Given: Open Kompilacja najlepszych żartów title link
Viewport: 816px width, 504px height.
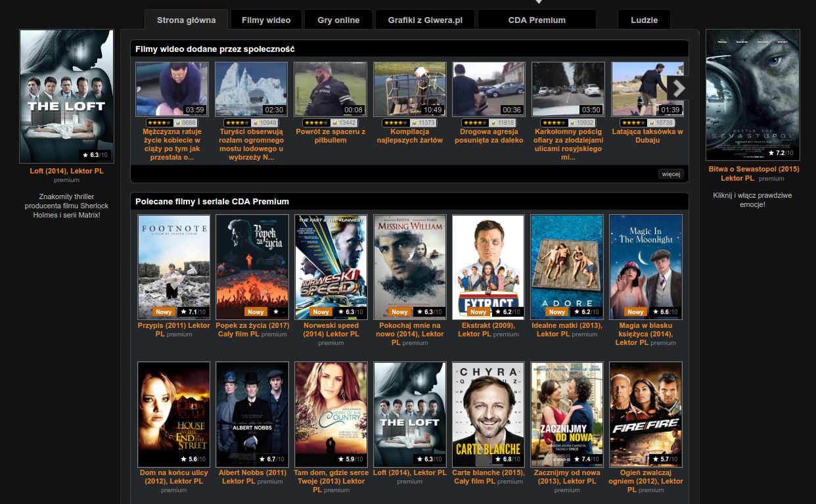Looking at the screenshot, I should (410, 136).
